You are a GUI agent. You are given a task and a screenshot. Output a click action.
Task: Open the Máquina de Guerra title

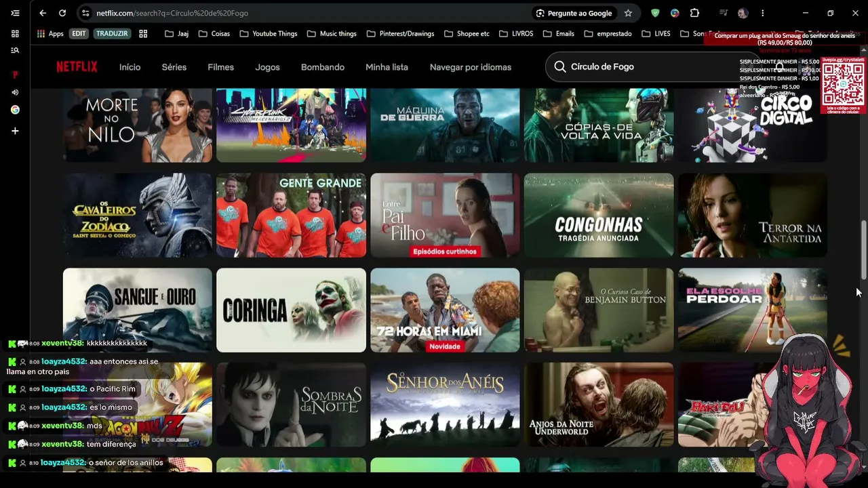point(445,125)
